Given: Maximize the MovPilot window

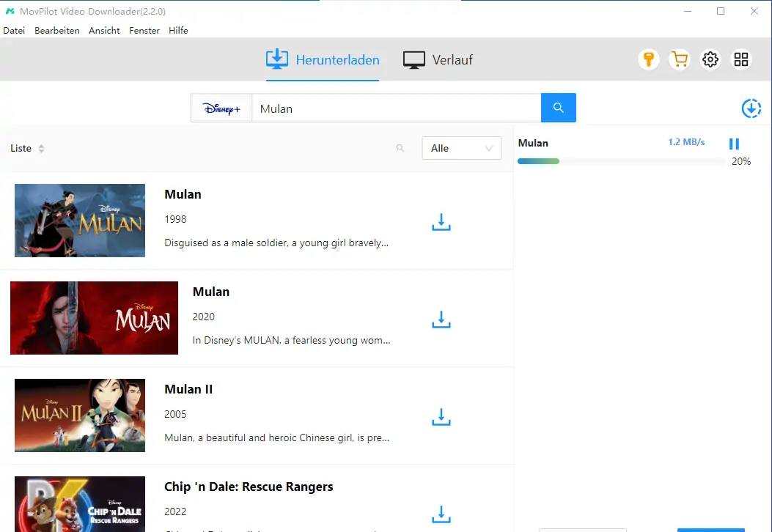Looking at the screenshot, I should click(721, 11).
